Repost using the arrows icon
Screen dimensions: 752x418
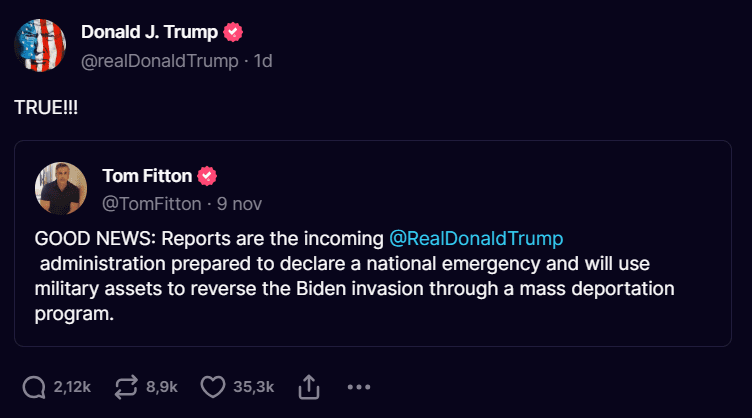click(128, 386)
